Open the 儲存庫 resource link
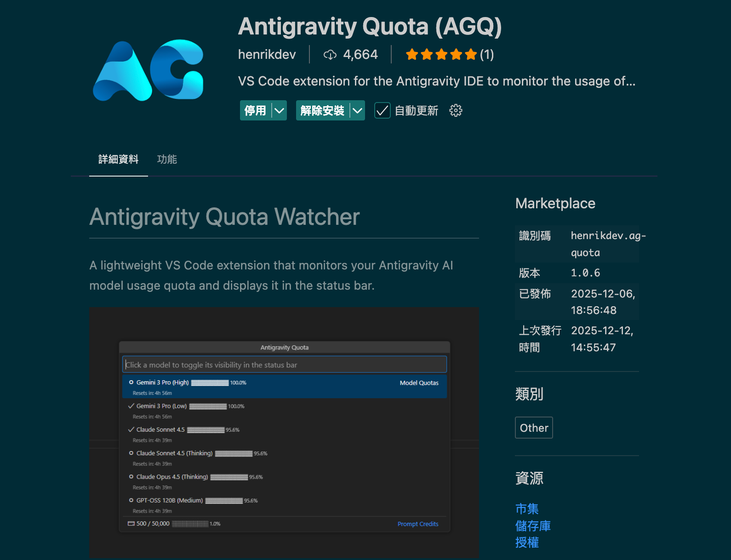 [533, 526]
